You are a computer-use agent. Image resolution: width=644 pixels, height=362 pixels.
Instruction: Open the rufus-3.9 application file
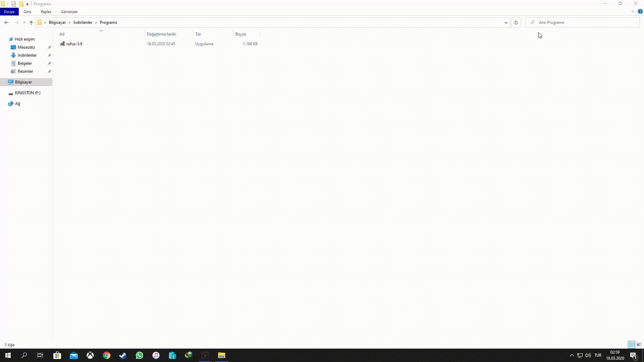click(74, 44)
